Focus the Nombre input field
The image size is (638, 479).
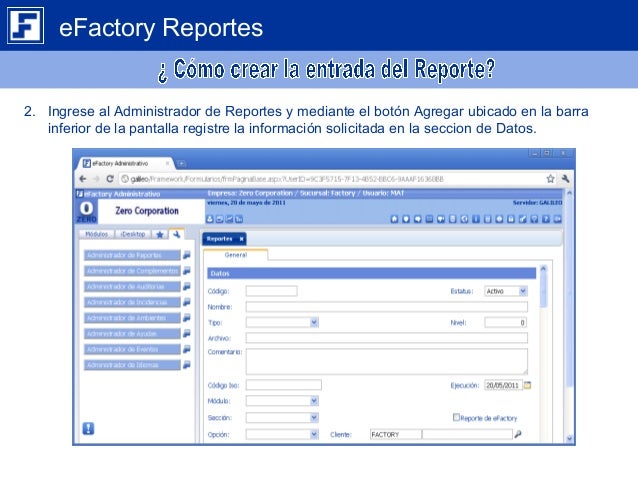tap(387, 307)
